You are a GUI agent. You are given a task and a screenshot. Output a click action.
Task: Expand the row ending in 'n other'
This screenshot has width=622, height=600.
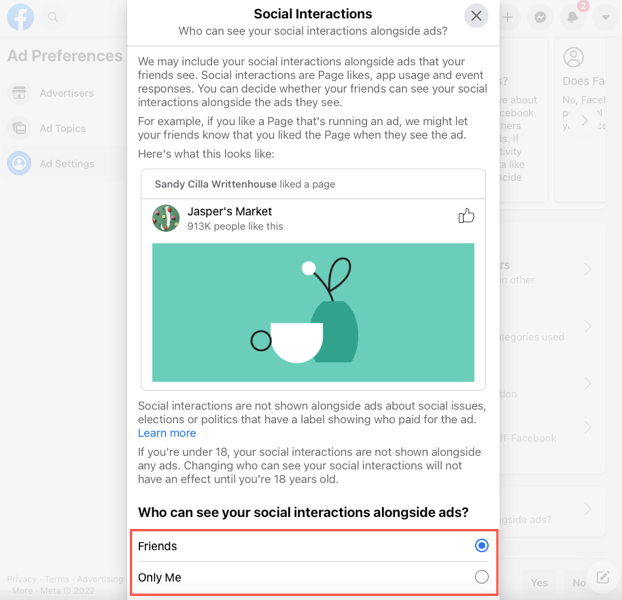pos(588,269)
